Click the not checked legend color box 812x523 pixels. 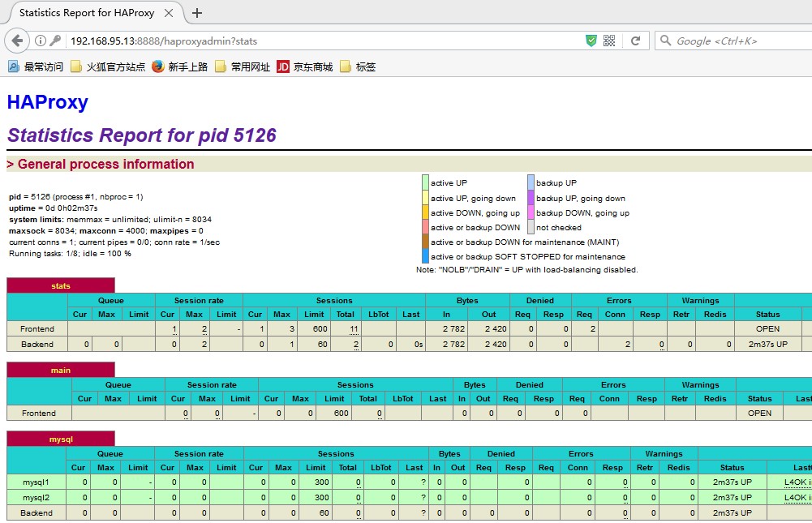(x=531, y=227)
